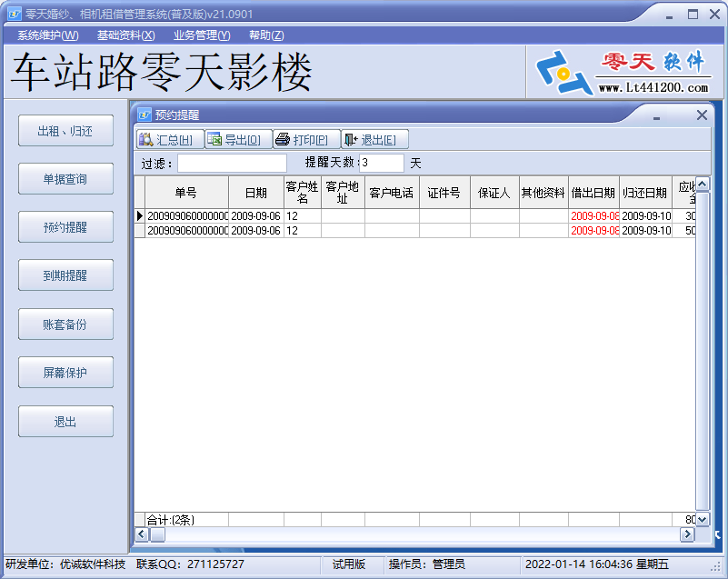Click the 2009-09-10 return date in second row

coord(646,230)
